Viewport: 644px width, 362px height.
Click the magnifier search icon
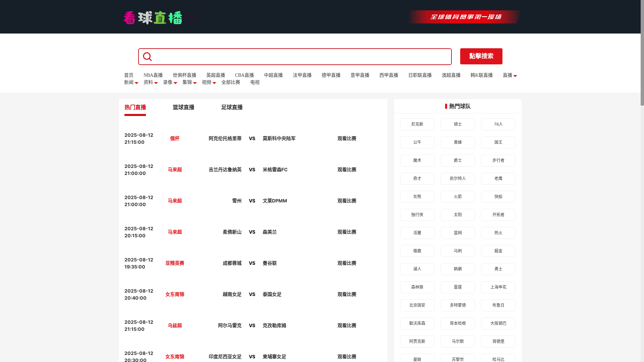coord(147,57)
